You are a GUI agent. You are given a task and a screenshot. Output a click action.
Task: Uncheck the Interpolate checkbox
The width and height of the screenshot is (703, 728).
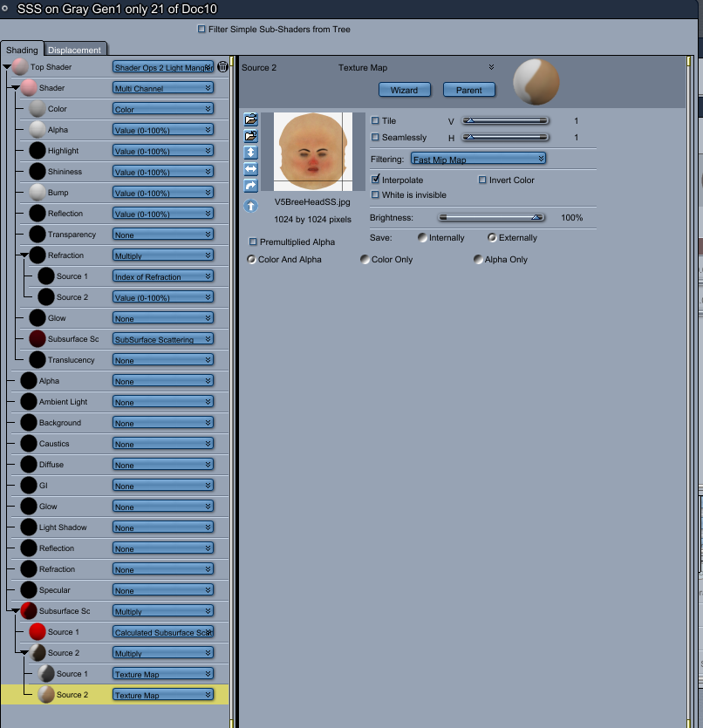pos(375,180)
